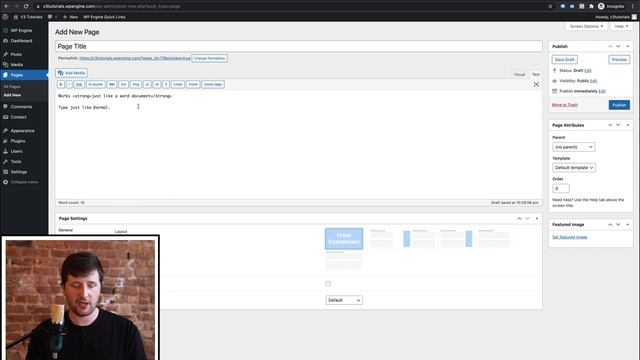
Task: Insert image with img button
Action: pyautogui.click(x=136, y=84)
